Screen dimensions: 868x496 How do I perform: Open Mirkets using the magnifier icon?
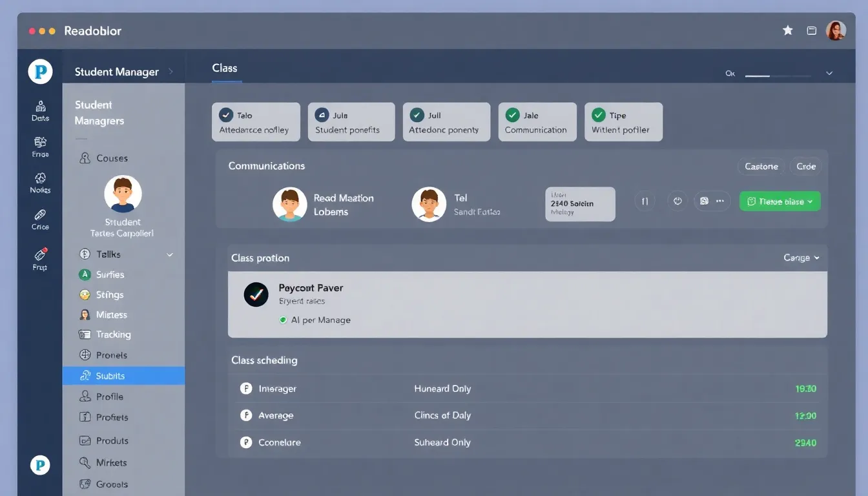click(x=85, y=462)
